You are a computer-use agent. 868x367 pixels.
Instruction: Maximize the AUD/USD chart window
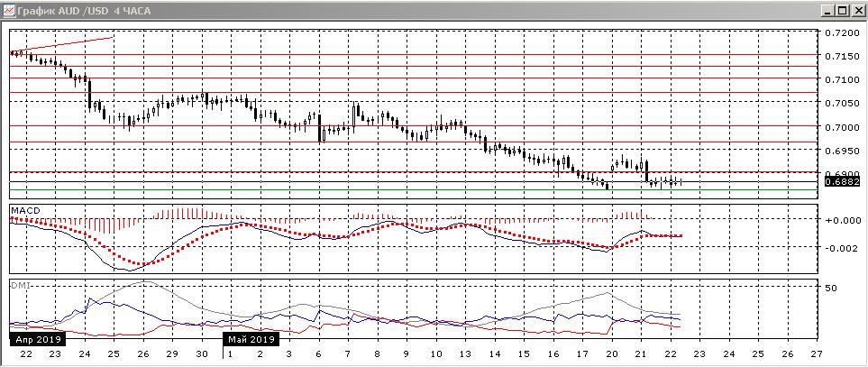tap(842, 10)
